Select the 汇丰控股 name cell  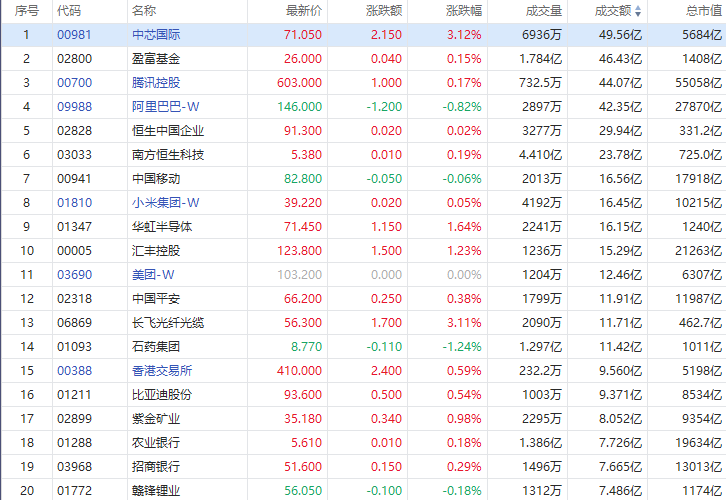(156, 251)
